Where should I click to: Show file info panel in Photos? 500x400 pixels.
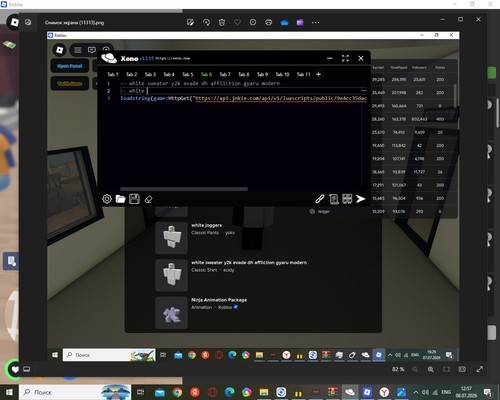253,23
